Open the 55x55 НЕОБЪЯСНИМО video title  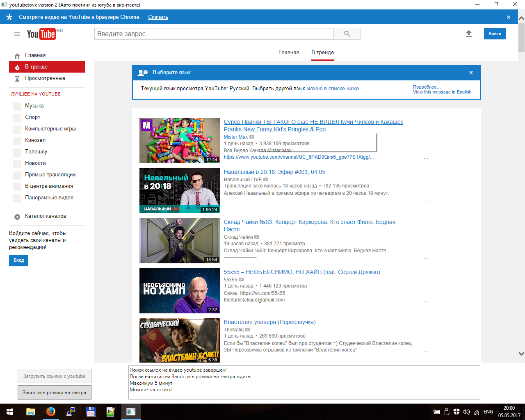[302, 272]
